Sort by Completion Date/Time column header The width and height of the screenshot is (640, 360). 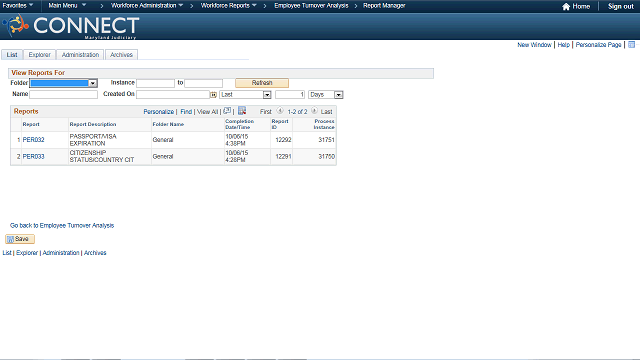(x=240, y=124)
